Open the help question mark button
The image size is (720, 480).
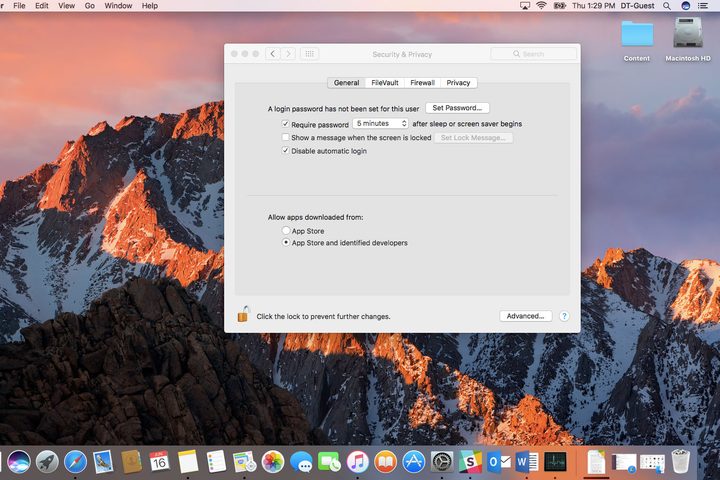[564, 316]
